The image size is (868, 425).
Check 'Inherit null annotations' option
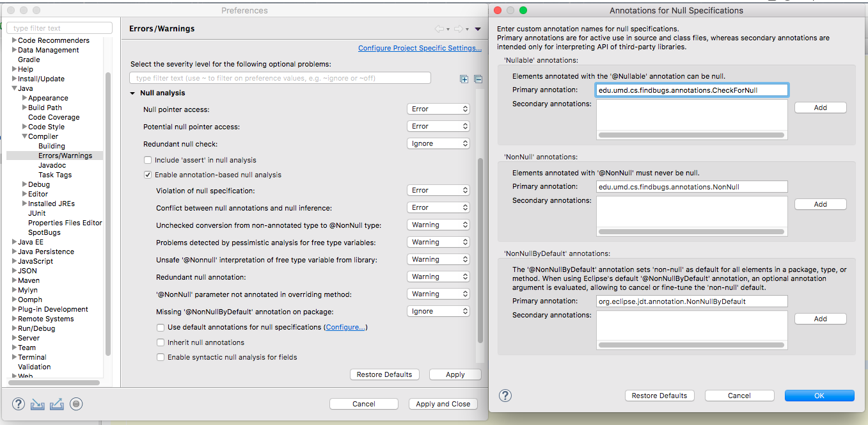pos(161,342)
